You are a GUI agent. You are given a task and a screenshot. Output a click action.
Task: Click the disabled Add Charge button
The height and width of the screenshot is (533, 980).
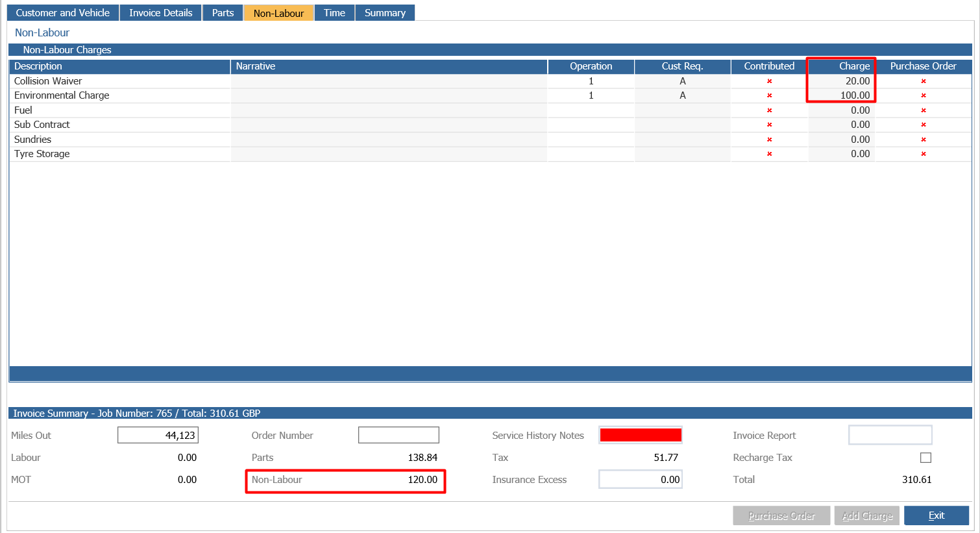coord(867,515)
